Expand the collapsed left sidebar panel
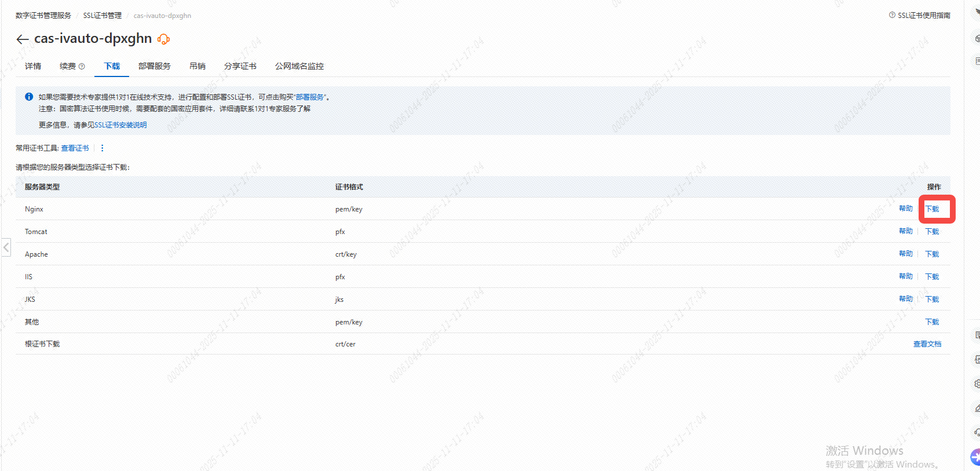This screenshot has width=980, height=471. 6,247
